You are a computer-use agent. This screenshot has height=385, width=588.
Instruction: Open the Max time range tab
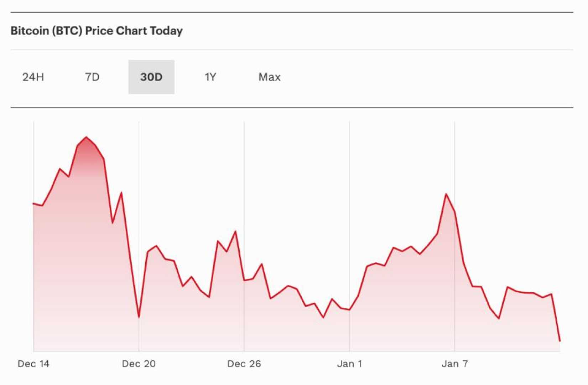(x=269, y=77)
